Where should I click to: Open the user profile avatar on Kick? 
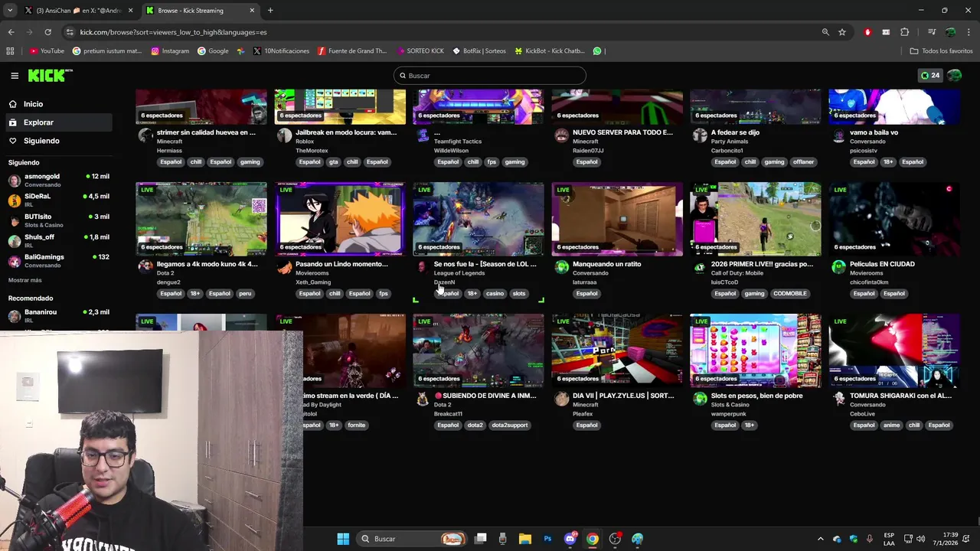[x=954, y=76]
